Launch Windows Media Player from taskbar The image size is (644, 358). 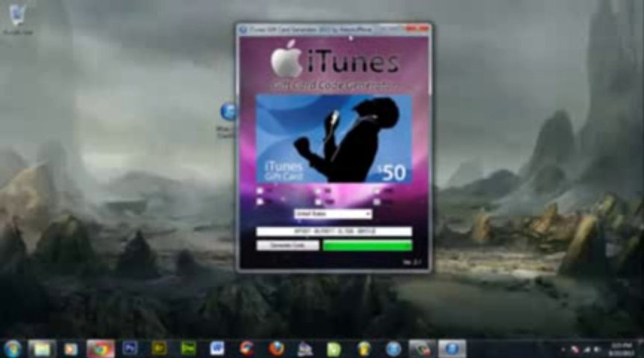(x=71, y=349)
